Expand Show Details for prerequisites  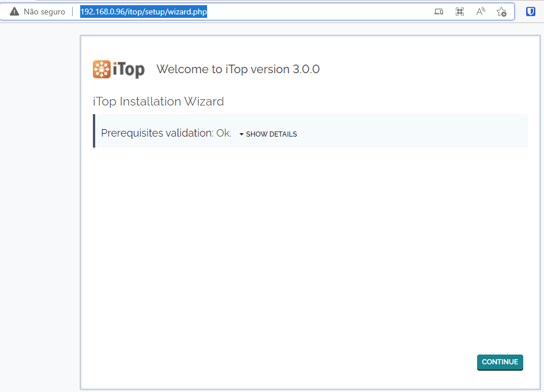(268, 134)
